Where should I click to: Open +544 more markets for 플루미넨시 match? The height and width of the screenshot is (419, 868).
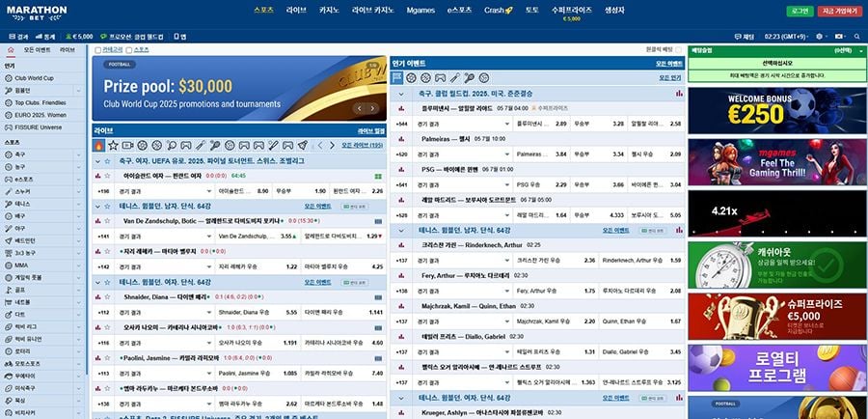tap(401, 124)
